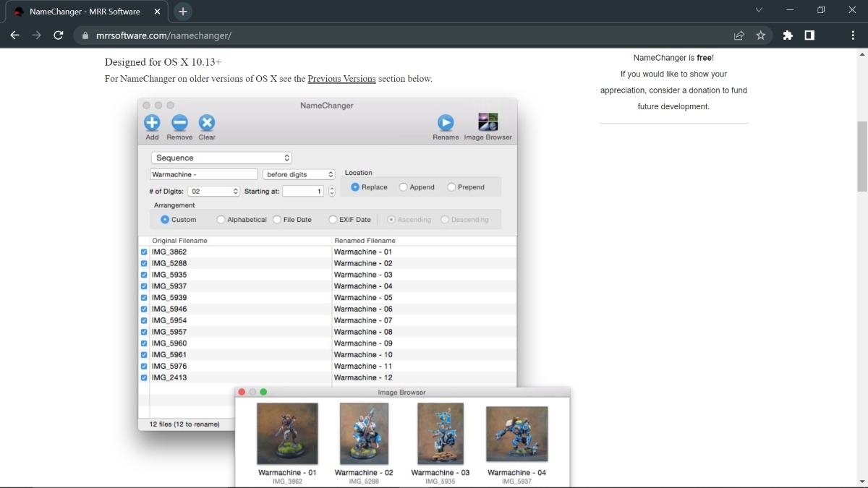868x488 pixels.
Task: Open the Image Browser icon
Action: pyautogui.click(x=488, y=121)
